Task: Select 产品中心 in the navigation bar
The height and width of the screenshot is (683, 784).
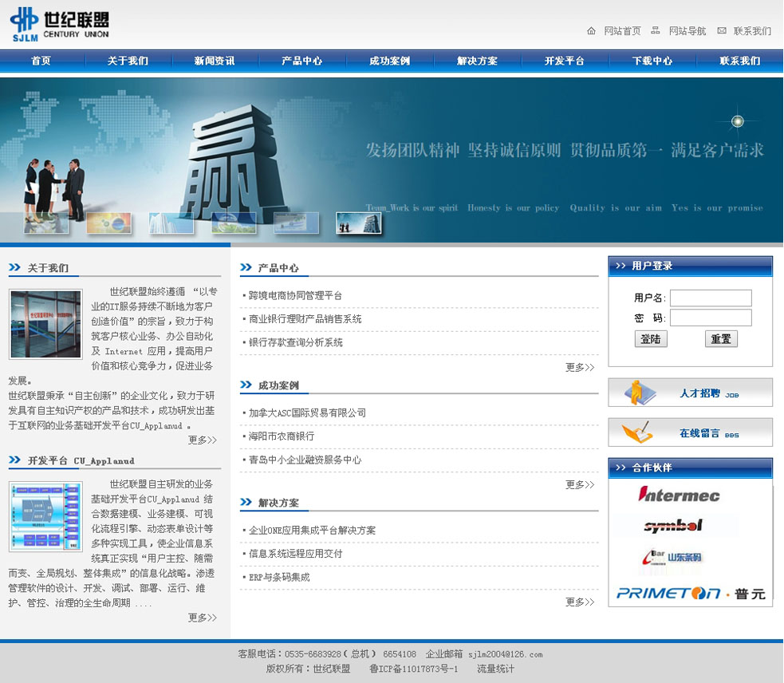Action: tap(302, 61)
